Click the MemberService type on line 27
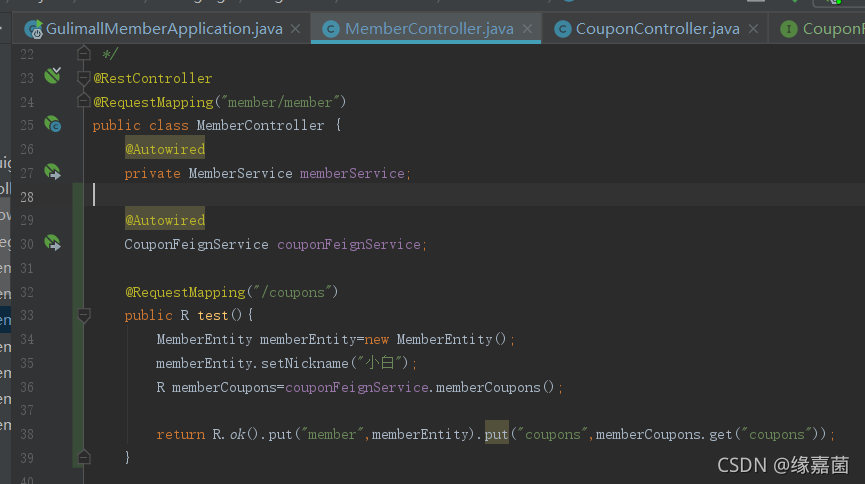 pyautogui.click(x=241, y=173)
